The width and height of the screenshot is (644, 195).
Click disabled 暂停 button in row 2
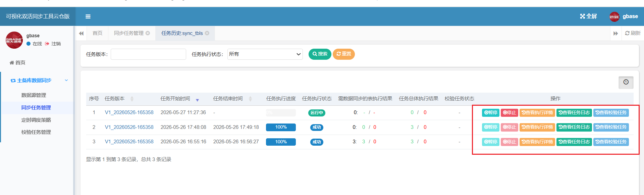491,127
